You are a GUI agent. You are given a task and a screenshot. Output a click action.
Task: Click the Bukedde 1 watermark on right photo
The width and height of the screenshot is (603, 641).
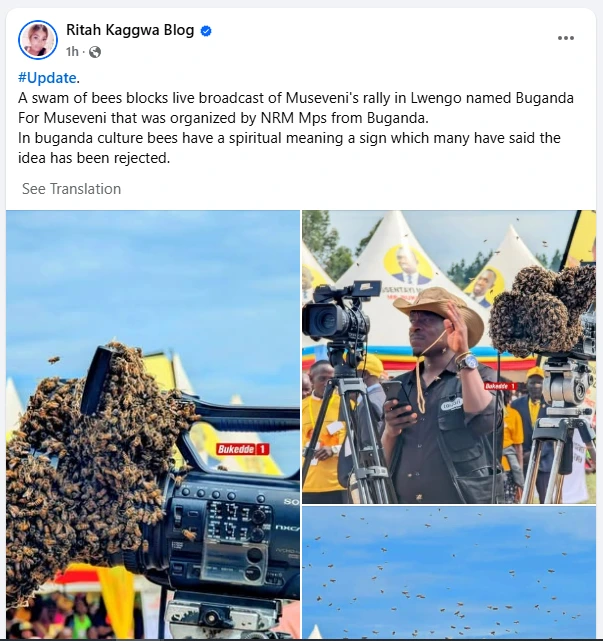500,386
